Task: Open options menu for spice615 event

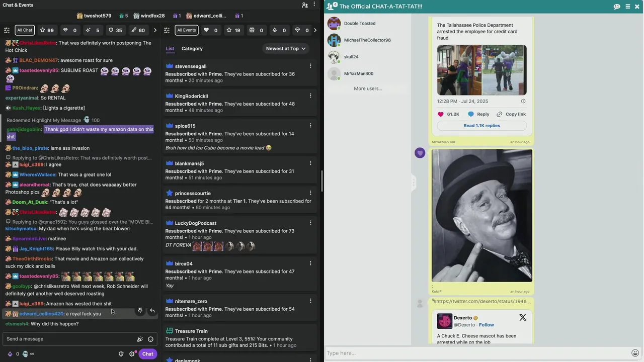Action: pyautogui.click(x=310, y=126)
